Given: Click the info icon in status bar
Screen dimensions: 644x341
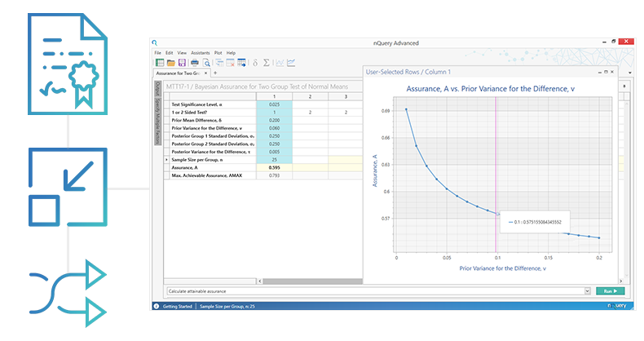Looking at the screenshot, I should coord(156,306).
